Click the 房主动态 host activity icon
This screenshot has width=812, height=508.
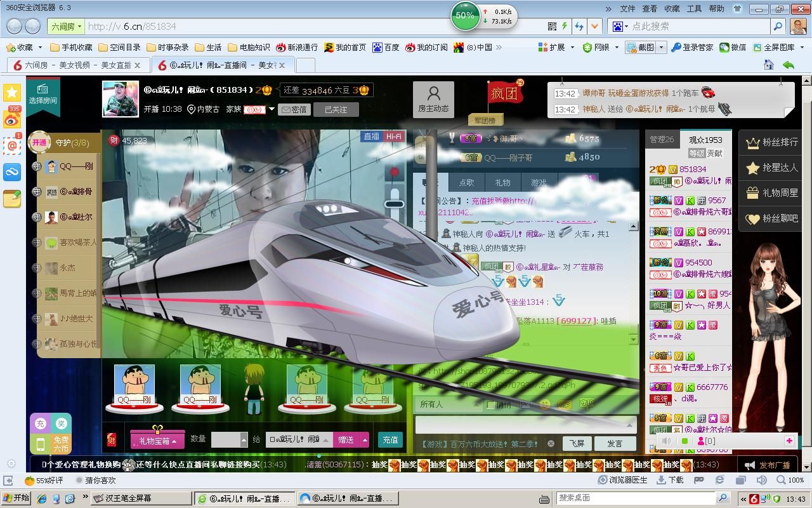click(x=433, y=99)
